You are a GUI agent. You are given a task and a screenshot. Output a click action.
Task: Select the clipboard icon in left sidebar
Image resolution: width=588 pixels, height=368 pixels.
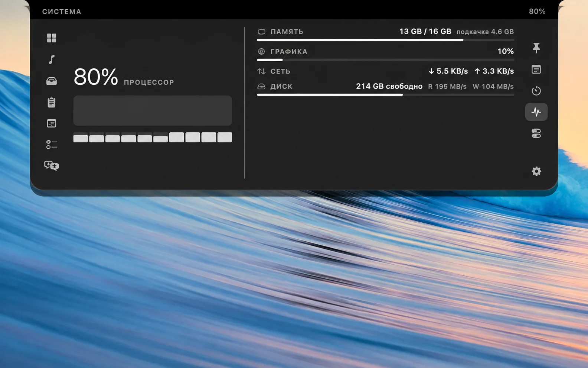[x=52, y=102]
